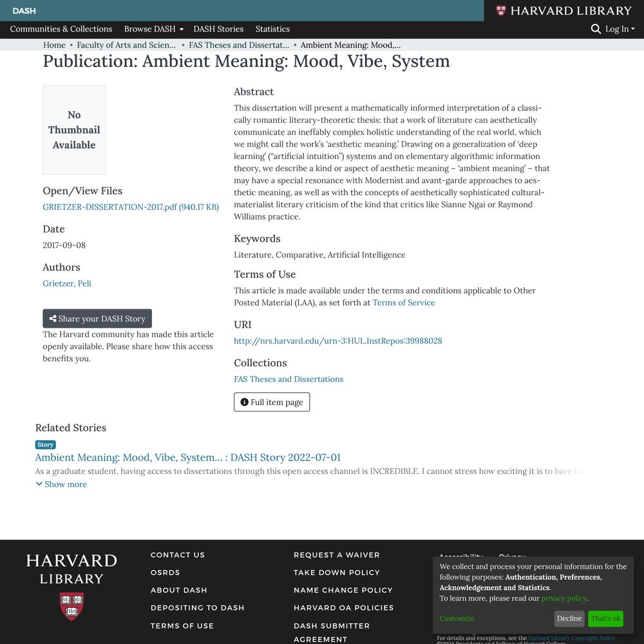
Task: Open Terms of Use footer link
Action: tap(182, 626)
